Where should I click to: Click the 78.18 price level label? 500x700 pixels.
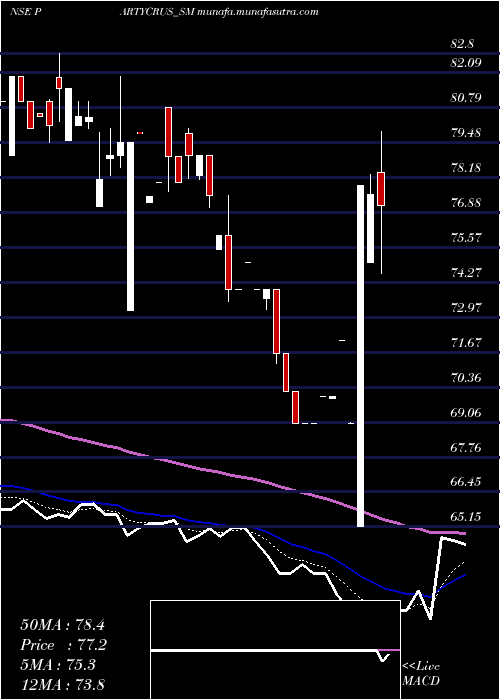466,168
